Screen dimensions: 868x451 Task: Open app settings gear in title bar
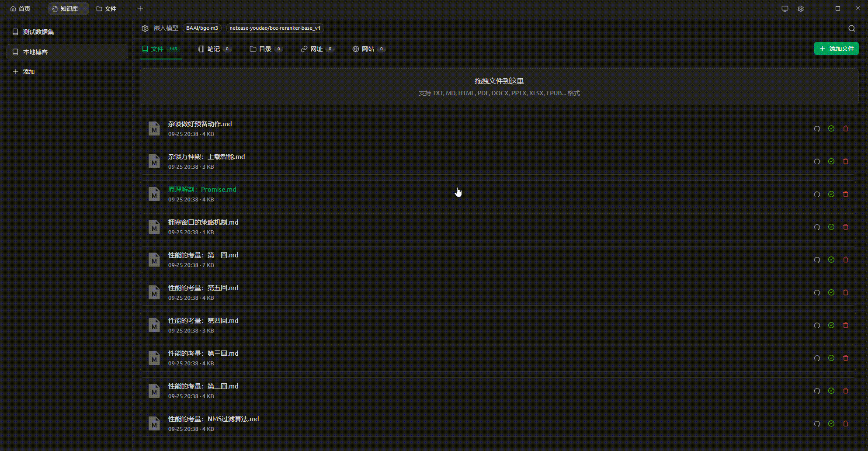[x=800, y=9]
